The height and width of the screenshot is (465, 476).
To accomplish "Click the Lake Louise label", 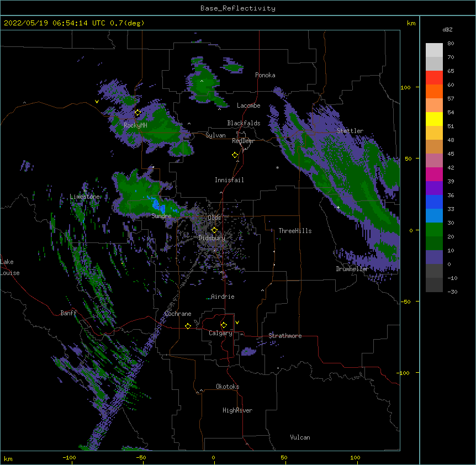I will pyautogui.click(x=10, y=267).
